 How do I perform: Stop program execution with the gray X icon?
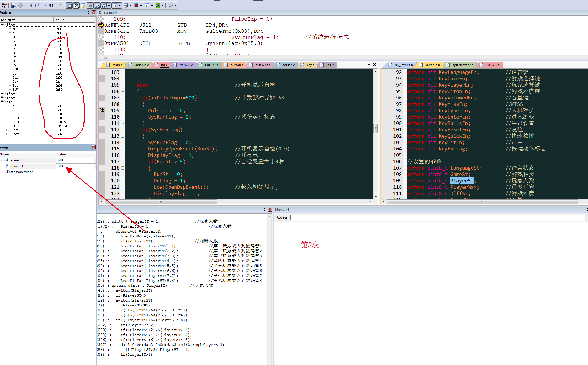21,5
